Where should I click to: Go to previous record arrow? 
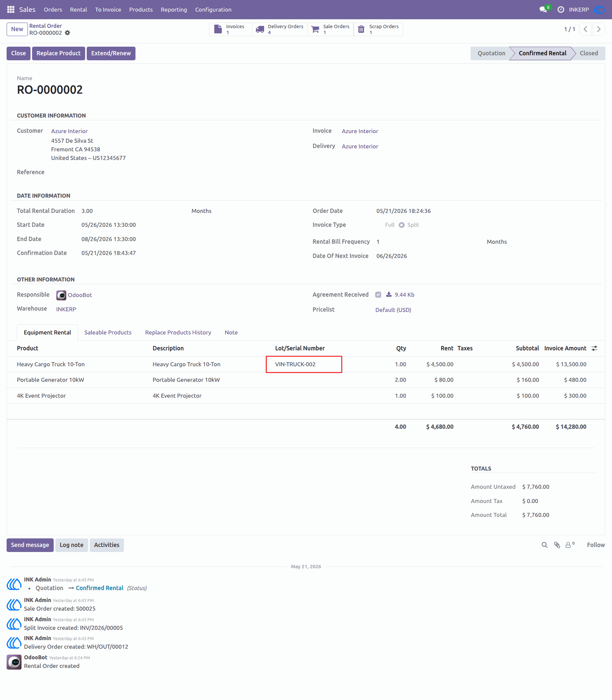[x=585, y=29]
